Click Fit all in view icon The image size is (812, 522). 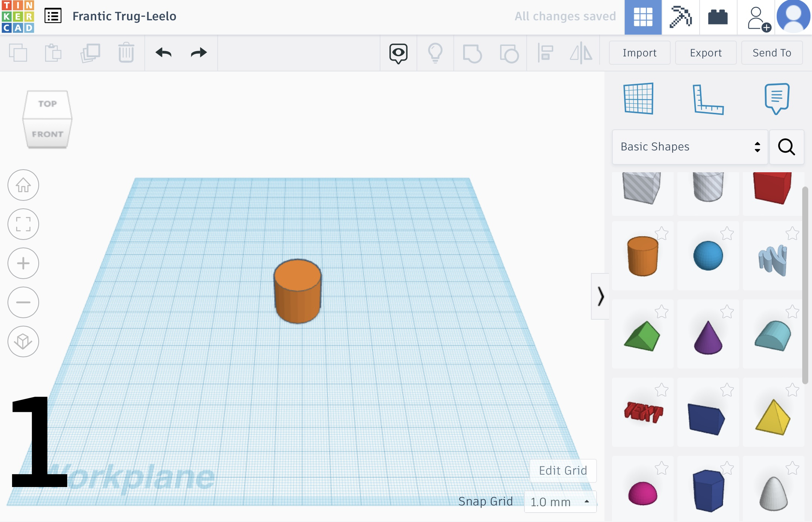pyautogui.click(x=23, y=224)
